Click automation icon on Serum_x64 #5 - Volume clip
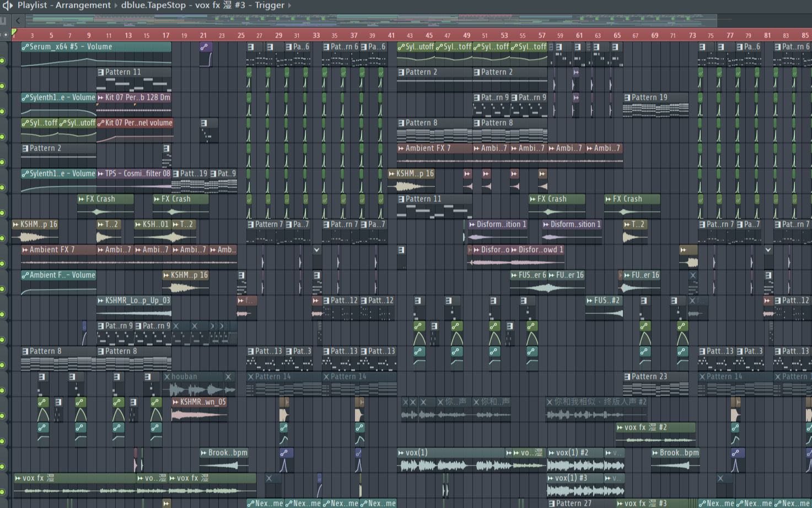 [25, 47]
